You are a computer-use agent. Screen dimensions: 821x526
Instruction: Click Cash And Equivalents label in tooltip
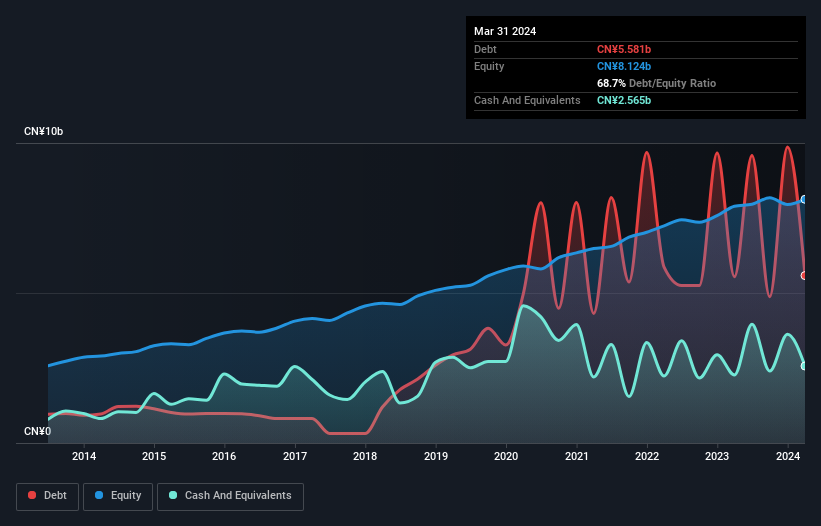pos(527,100)
